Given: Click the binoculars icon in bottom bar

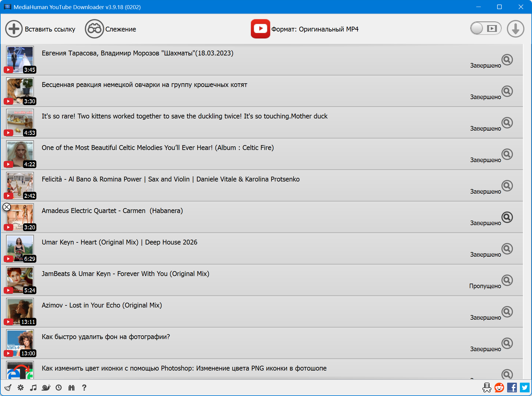Looking at the screenshot, I should click(x=71, y=388).
